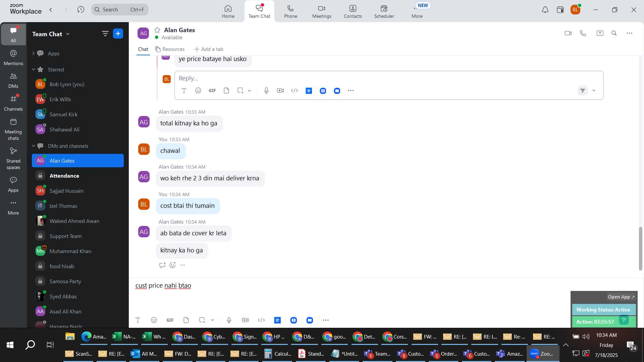Open More in the left sidebar

pyautogui.click(x=13, y=207)
